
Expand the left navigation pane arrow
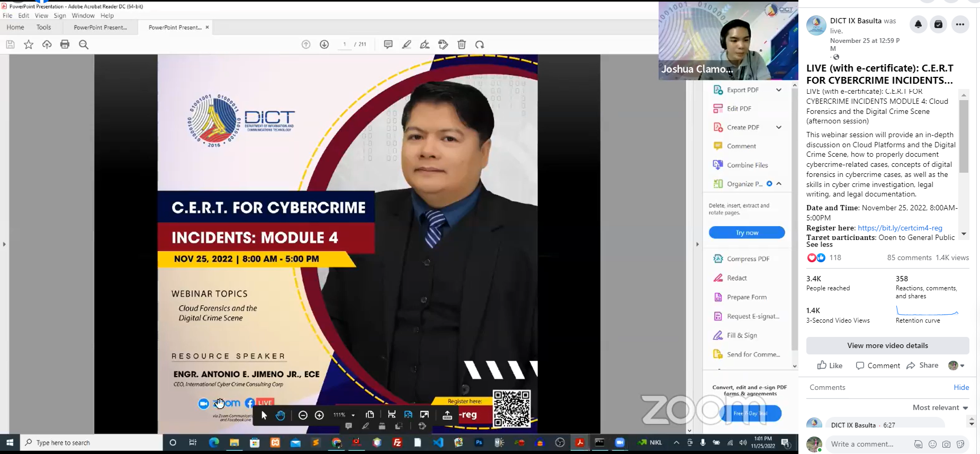click(x=4, y=244)
